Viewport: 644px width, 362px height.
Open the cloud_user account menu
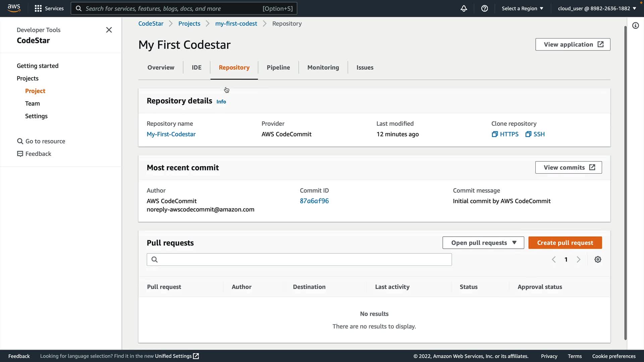597,8
